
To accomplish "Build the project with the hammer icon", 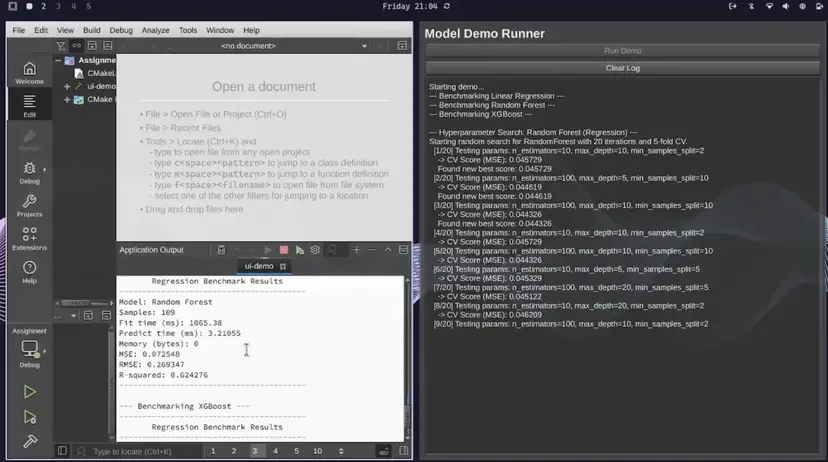I will pos(30,441).
